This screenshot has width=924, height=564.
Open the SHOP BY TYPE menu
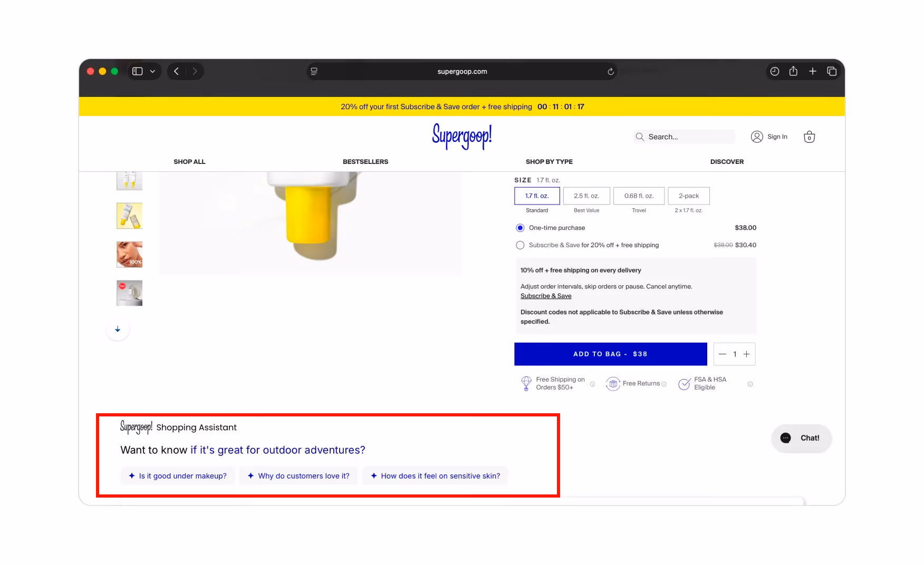coord(549,162)
